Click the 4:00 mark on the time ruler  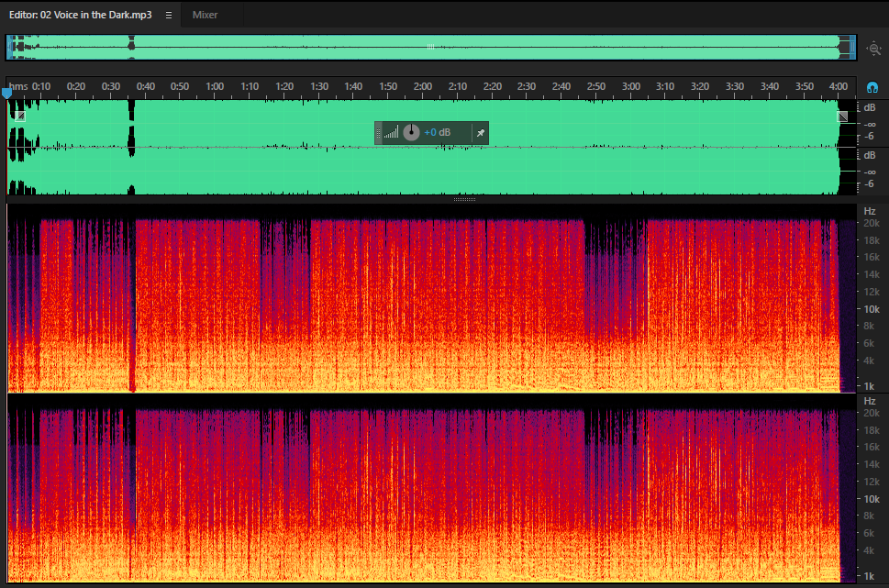pyautogui.click(x=839, y=87)
